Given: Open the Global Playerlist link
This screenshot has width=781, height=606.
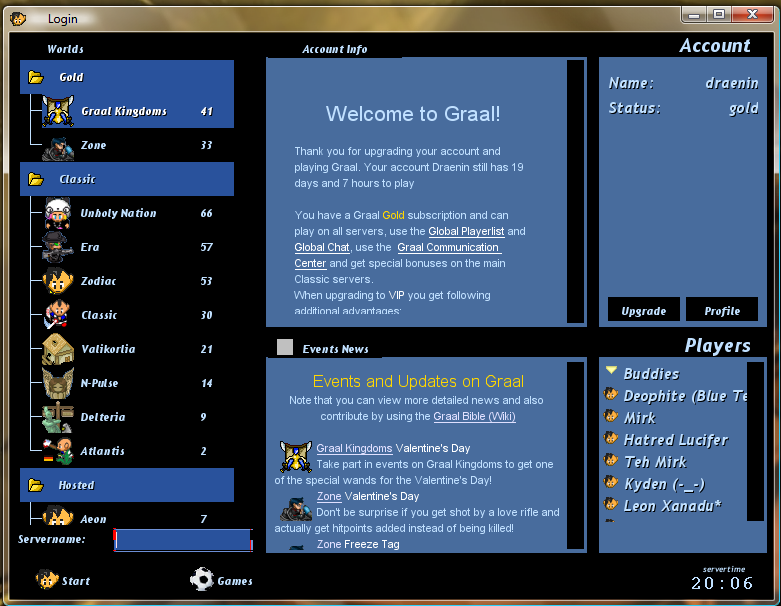Looking at the screenshot, I should pyautogui.click(x=466, y=231).
